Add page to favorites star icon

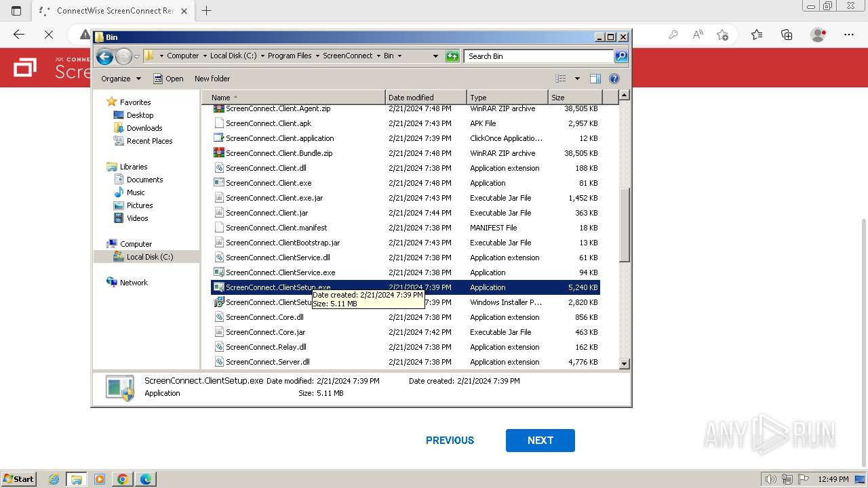tap(722, 35)
